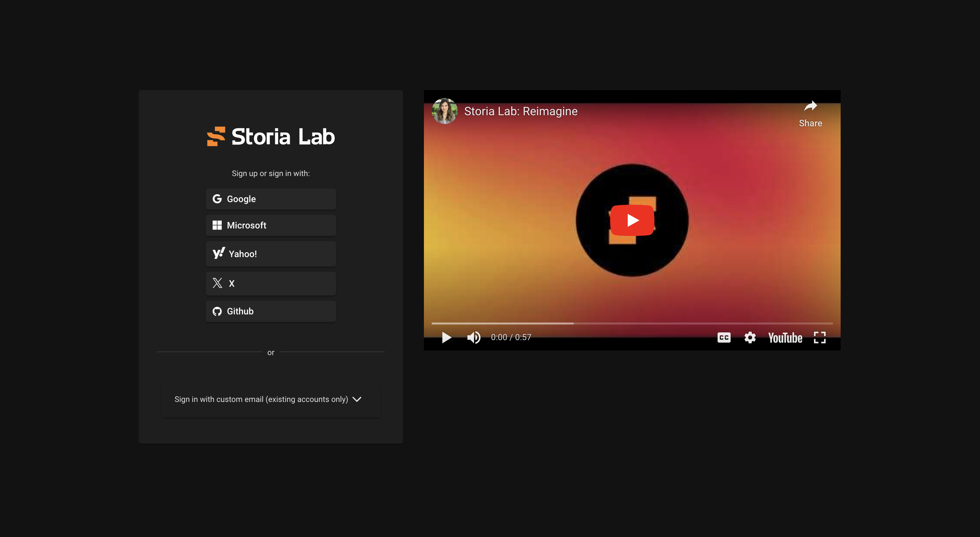
Task: Mute the video via the speaker icon
Action: [474, 337]
